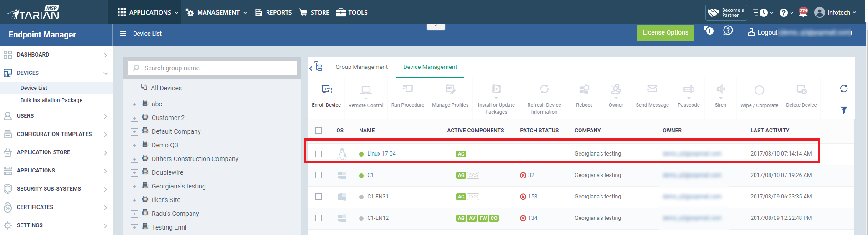868x235 pixels.
Task: Open the help question-mark icon in blue bar
Action: [728, 31]
